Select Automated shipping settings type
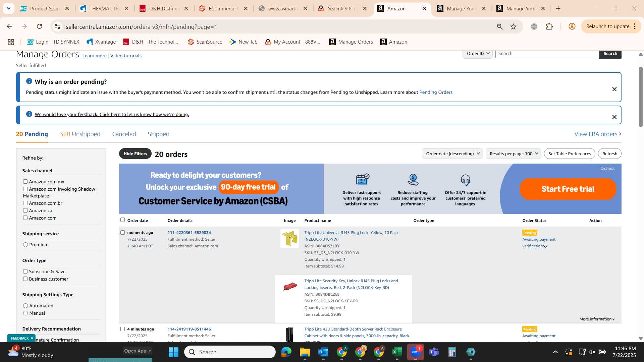The height and width of the screenshot is (362, 644). [25, 306]
